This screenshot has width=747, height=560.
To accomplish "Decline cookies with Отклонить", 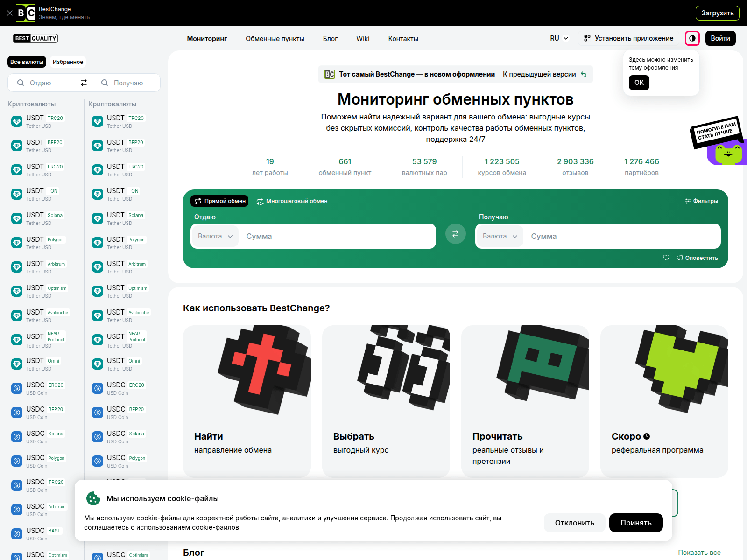I will (574, 523).
